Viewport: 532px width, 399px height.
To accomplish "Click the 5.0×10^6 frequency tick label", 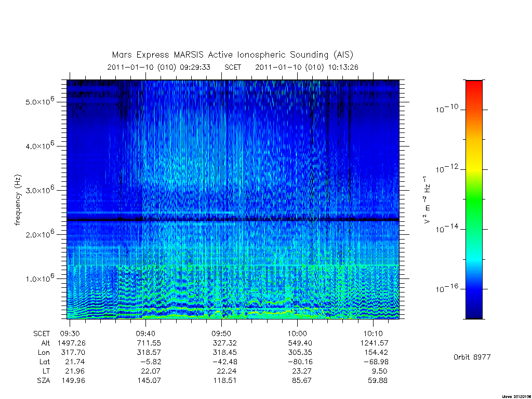I will coord(39,101).
